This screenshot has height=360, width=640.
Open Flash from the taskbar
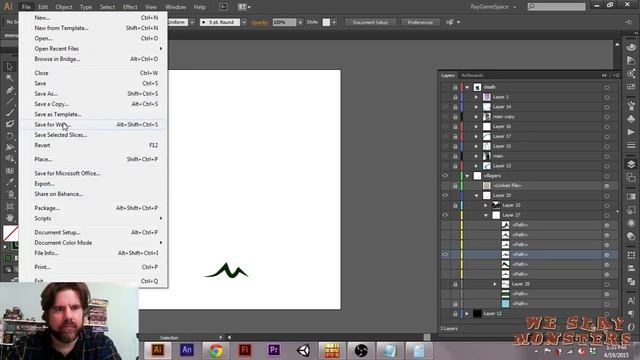[x=244, y=350]
